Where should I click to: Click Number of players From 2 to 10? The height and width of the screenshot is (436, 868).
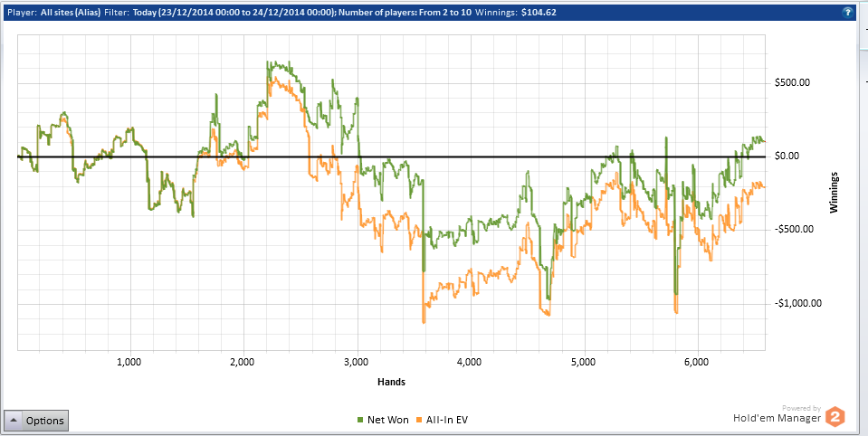point(405,12)
